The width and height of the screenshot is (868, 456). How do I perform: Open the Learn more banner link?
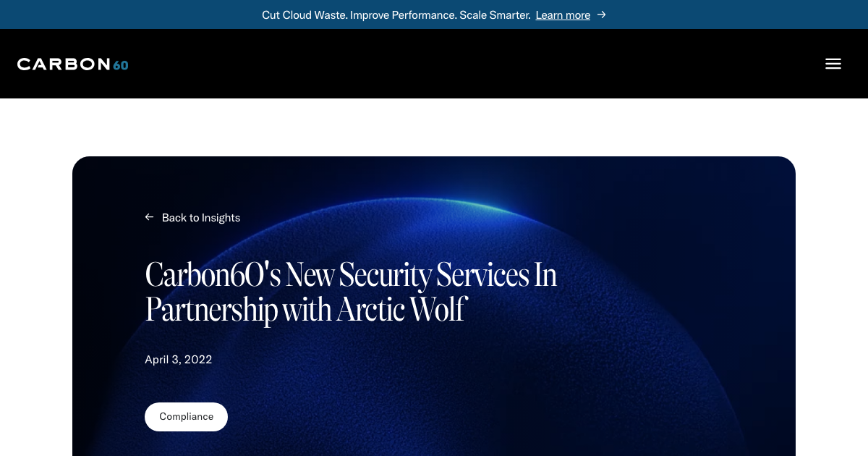coord(563,15)
